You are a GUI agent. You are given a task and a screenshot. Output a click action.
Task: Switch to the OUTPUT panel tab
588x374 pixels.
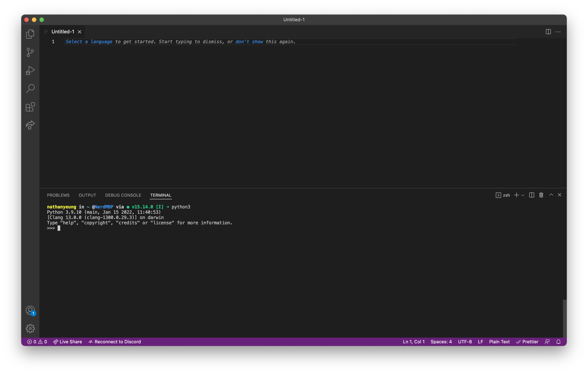(87, 195)
